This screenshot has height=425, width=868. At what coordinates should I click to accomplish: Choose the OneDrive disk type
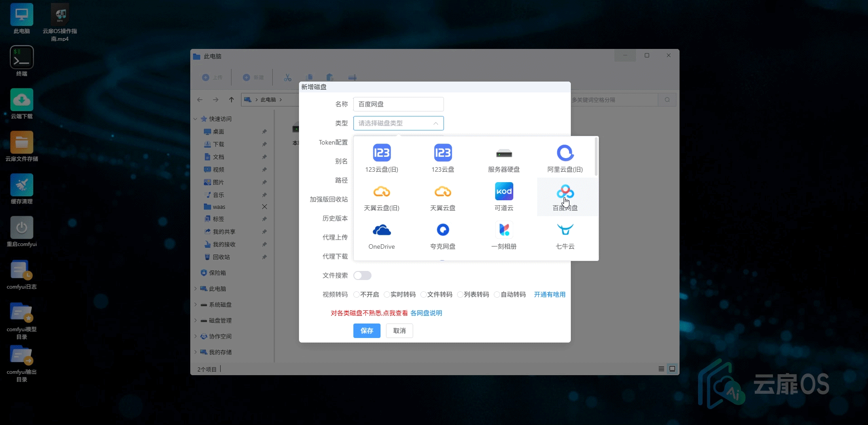(381, 235)
